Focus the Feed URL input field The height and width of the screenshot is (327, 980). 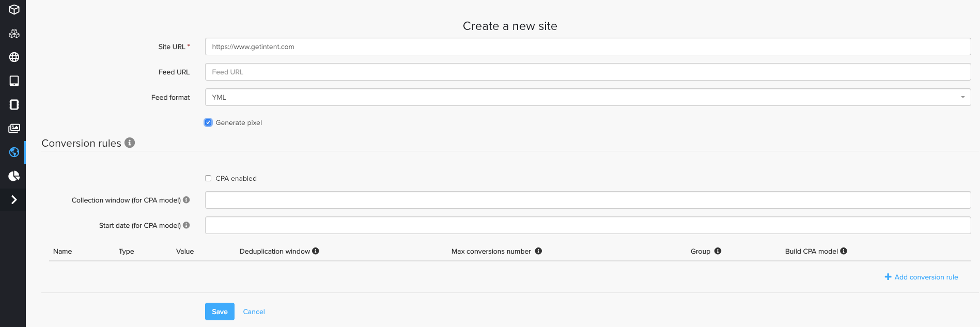pos(587,72)
